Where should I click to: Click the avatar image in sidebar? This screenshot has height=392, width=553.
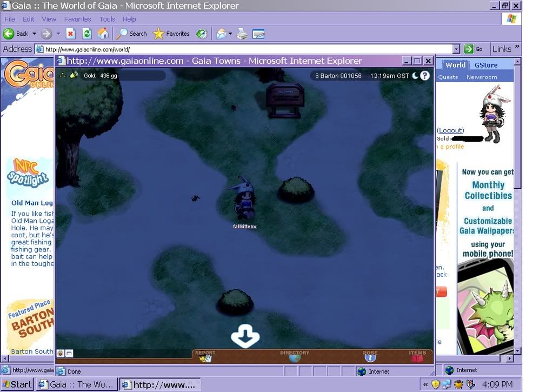[x=494, y=115]
